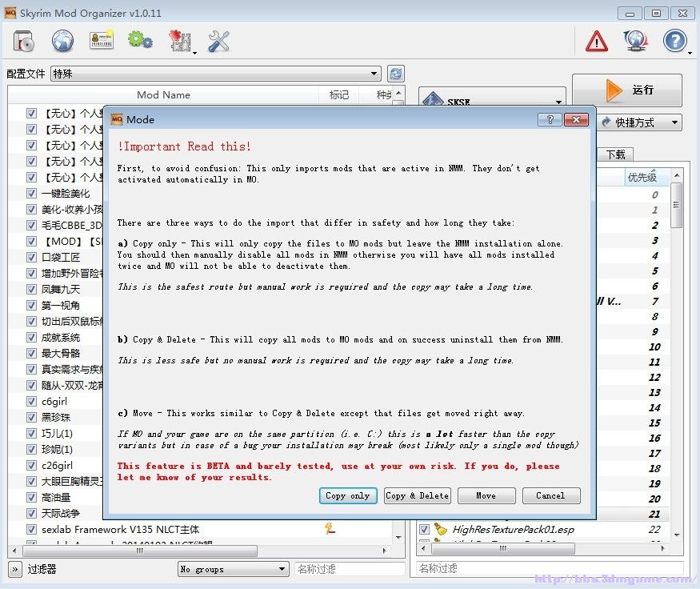This screenshot has width=700, height=589.
Task: Open the profiles ID card icon
Action: point(102,40)
